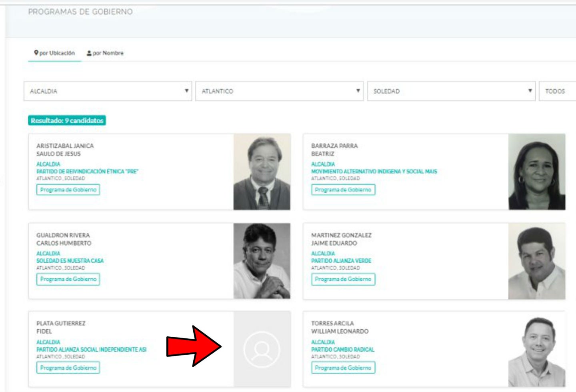
Task: Click the placeholder avatar icon for Plata Gutierrez
Action: (x=262, y=349)
